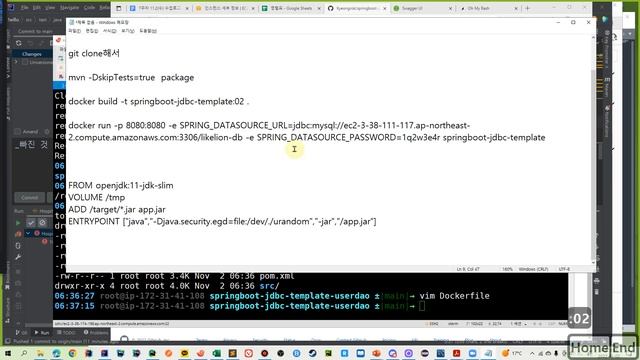This screenshot has width=640, height=360.
Task: Open the Run tool window tab at bottom
Action: (x=42, y=333)
